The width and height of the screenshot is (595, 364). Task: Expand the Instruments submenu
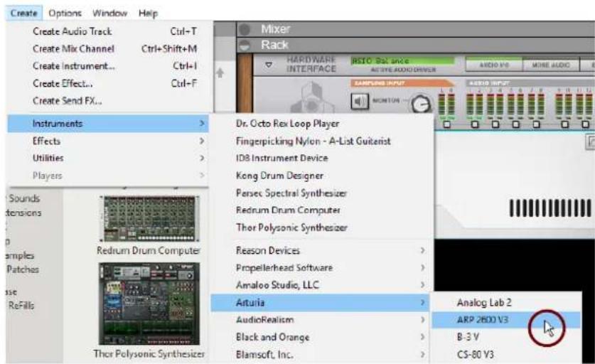click(x=108, y=124)
